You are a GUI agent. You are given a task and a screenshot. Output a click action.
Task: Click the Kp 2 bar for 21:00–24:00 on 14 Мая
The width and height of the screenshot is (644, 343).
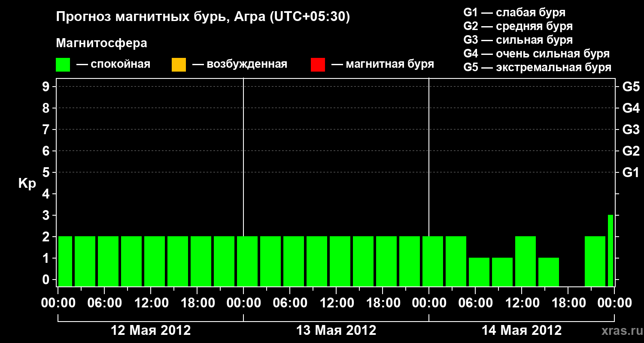click(x=595, y=261)
